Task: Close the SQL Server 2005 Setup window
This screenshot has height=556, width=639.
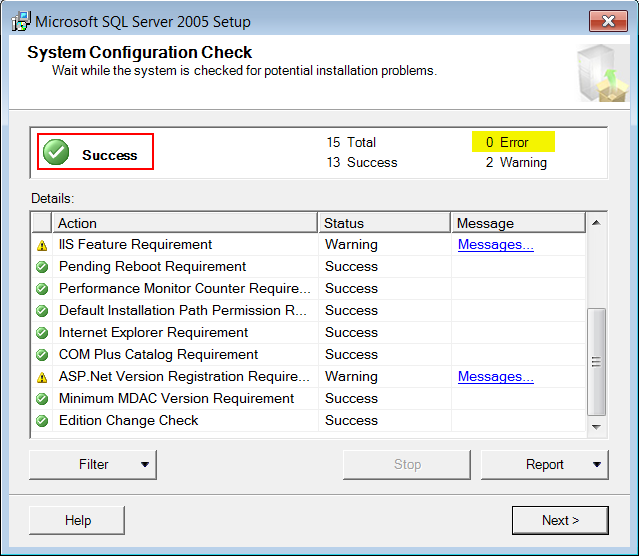Action: point(608,21)
